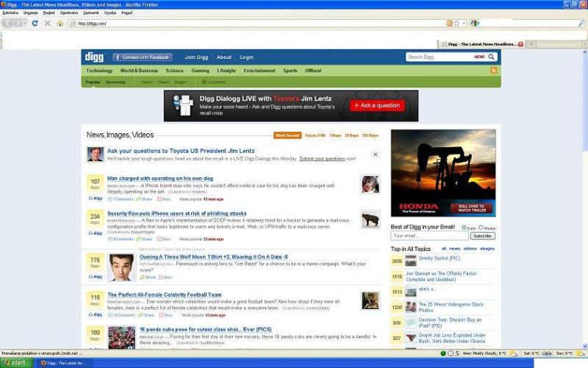Open the Zgodovina menu in the menu bar
588x368 pixels.
tap(68, 13)
